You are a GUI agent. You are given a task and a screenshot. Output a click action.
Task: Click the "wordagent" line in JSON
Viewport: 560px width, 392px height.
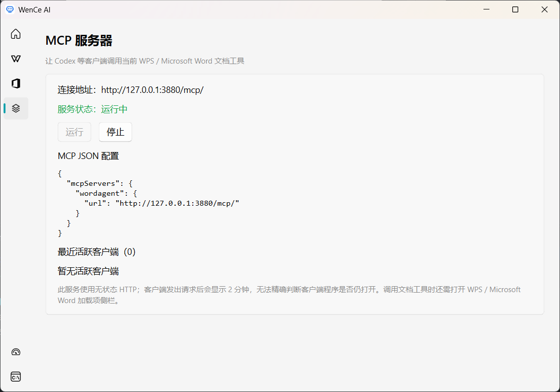[106, 193]
